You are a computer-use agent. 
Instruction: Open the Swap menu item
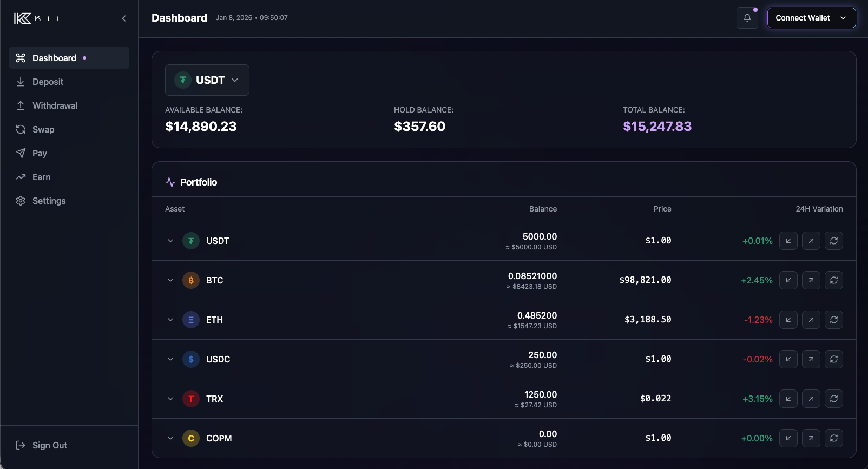point(43,129)
